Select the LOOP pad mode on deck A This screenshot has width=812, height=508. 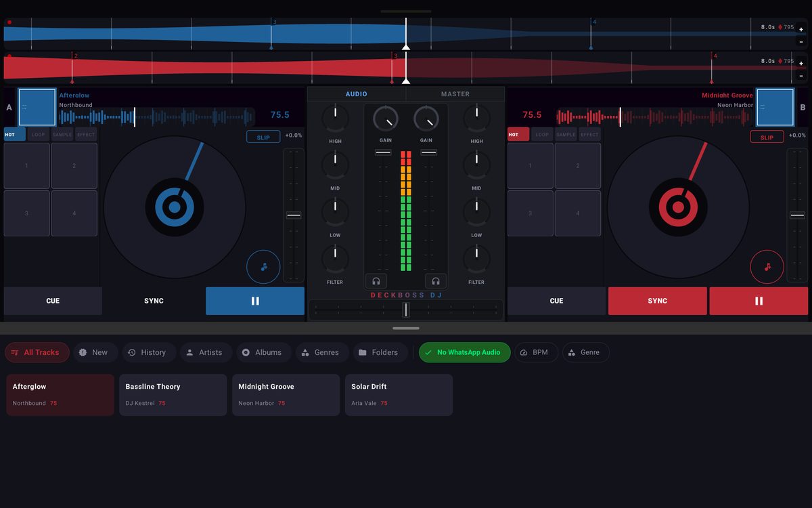(x=39, y=134)
